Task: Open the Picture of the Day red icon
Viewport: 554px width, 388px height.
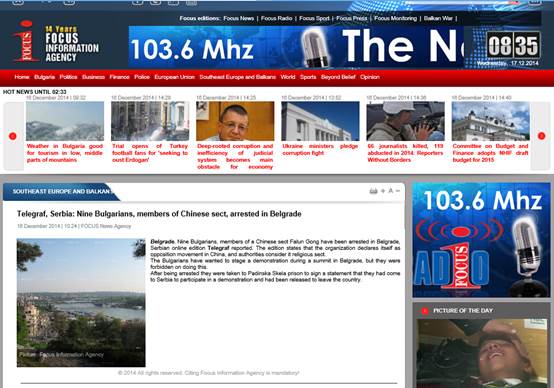Action: click(425, 311)
